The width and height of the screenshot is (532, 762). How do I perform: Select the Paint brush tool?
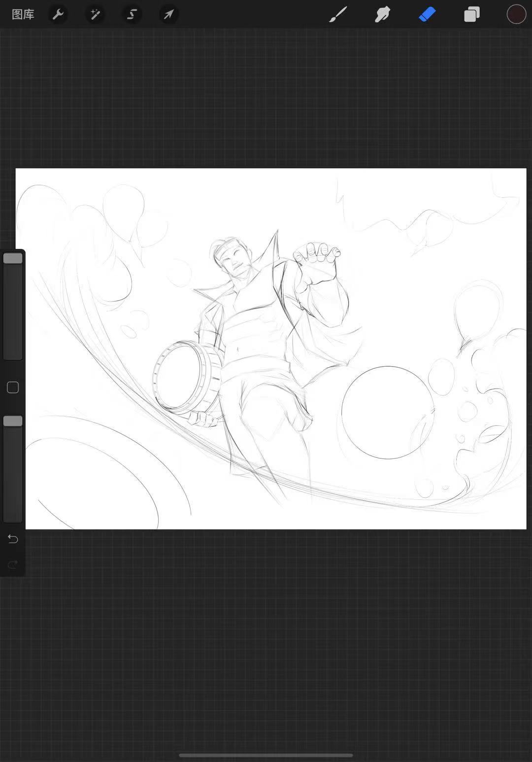coord(338,14)
